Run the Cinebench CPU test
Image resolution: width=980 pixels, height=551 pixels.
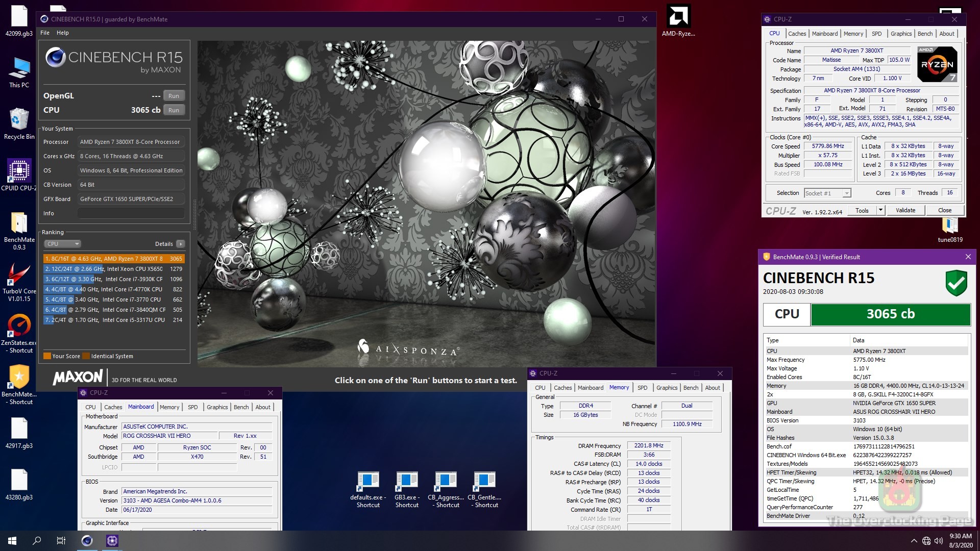(174, 110)
